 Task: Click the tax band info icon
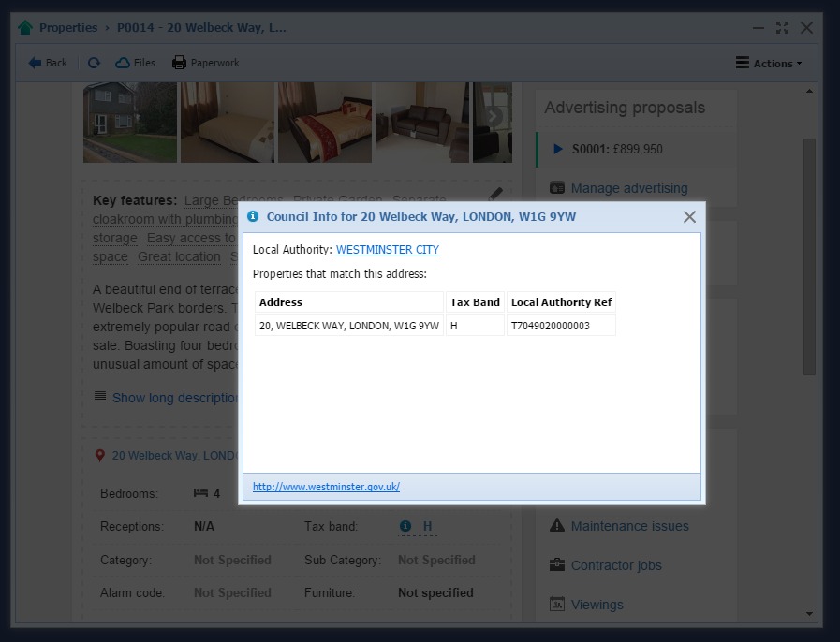(x=405, y=527)
